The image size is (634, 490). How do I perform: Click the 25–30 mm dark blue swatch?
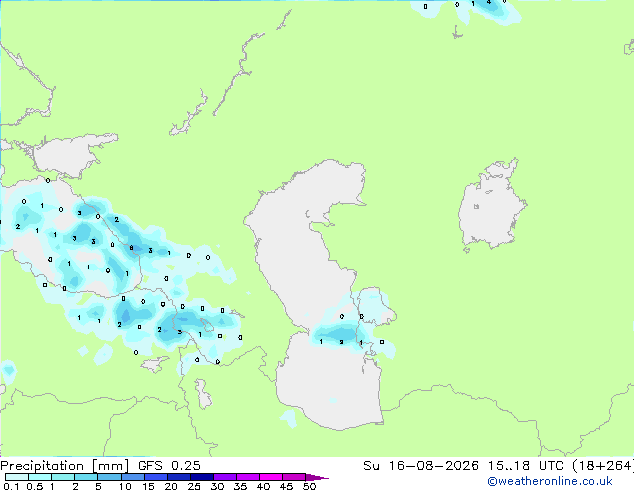tap(201, 477)
